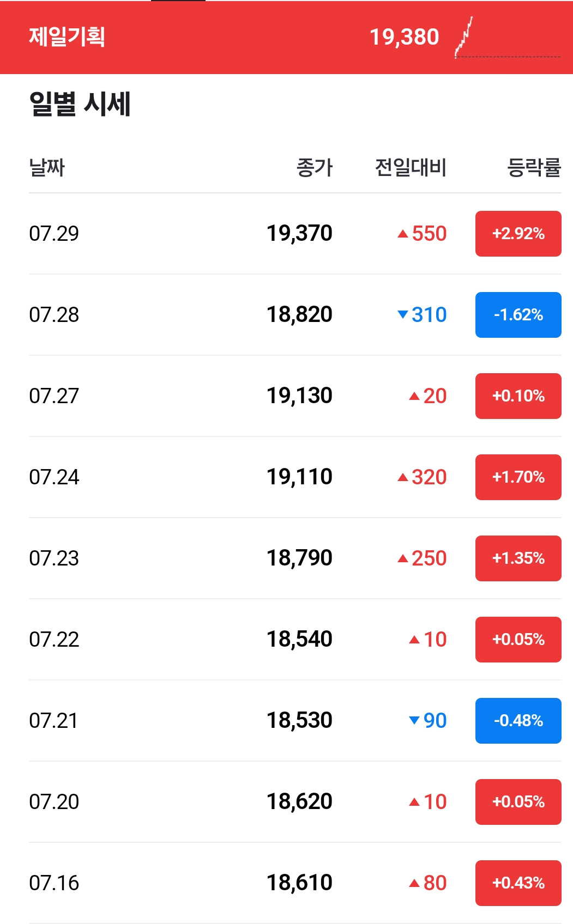Tap the +0.10% badge for 07.27
This screenshot has width=573, height=924.
[518, 396]
